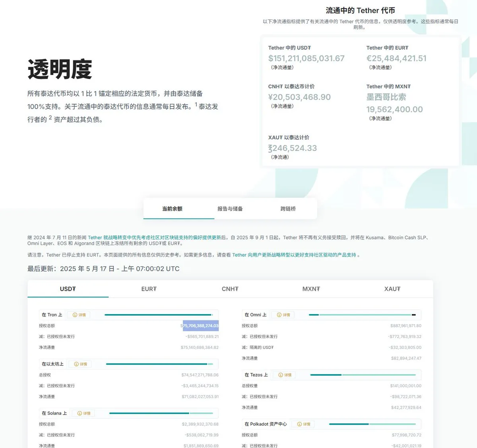This screenshot has width=477, height=448.
Task: Click the EUR₮ net circulation €25,484,421.51
Action: click(396, 58)
